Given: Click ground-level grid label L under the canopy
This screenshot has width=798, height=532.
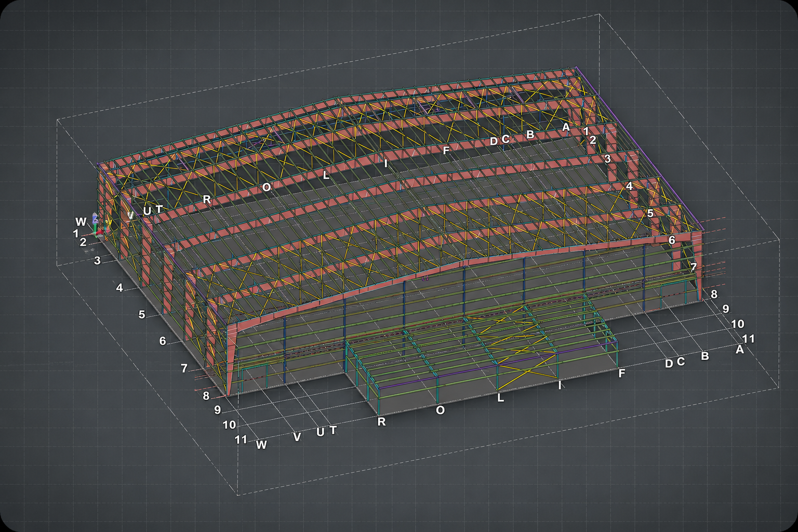Looking at the screenshot, I should (x=500, y=398).
